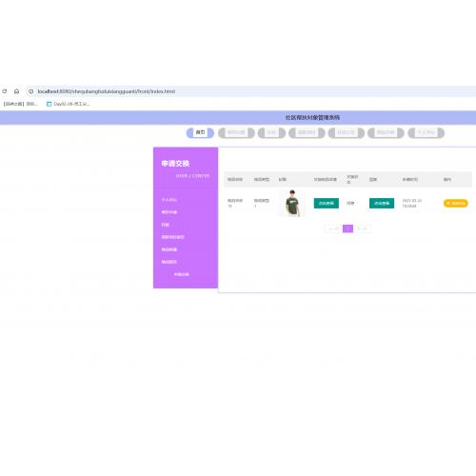Click the T-shirt product thumbnail
Viewport: 476px width, 476px height.
292,203
